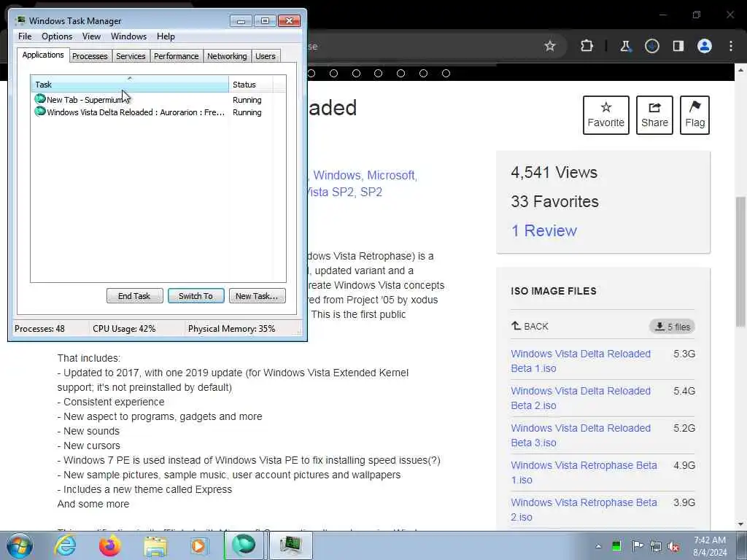747x560 pixels.
Task: Open Windows Explorer folder on the taskbar
Action: point(155,545)
